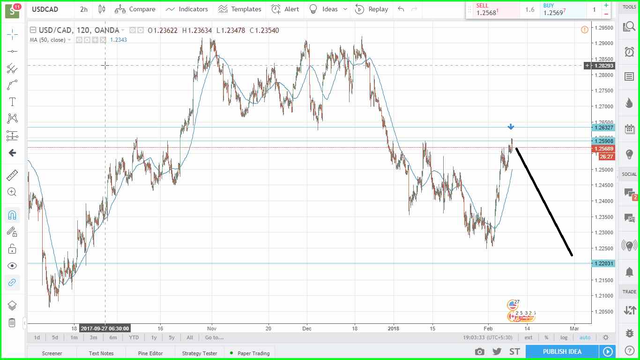Click the back arrow in left toolbar

click(12, 153)
